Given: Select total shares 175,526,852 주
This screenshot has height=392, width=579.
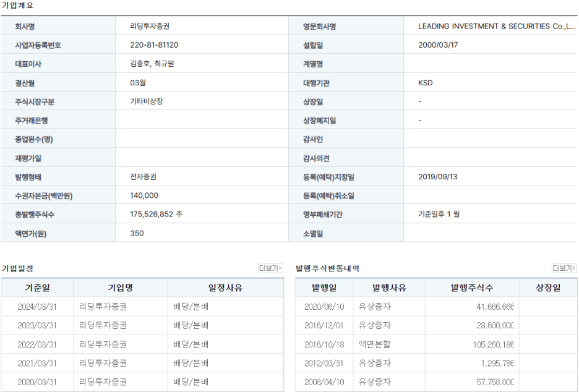Looking at the screenshot, I should (x=157, y=215).
